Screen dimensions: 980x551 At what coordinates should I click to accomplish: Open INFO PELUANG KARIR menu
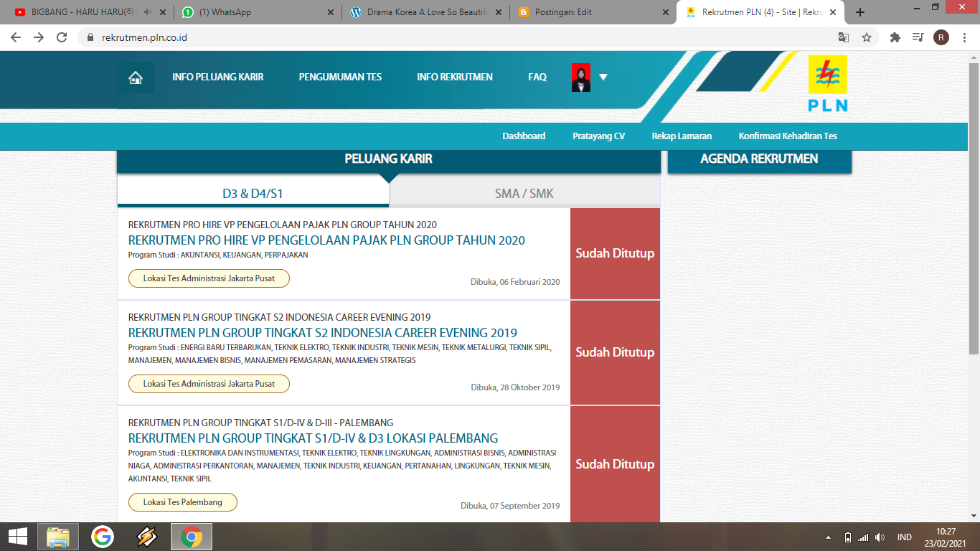click(218, 77)
